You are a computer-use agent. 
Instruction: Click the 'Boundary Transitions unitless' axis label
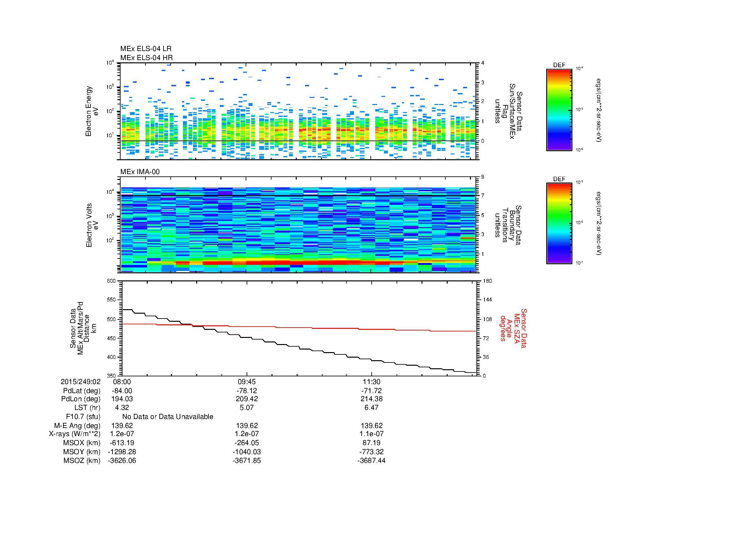coord(508,225)
